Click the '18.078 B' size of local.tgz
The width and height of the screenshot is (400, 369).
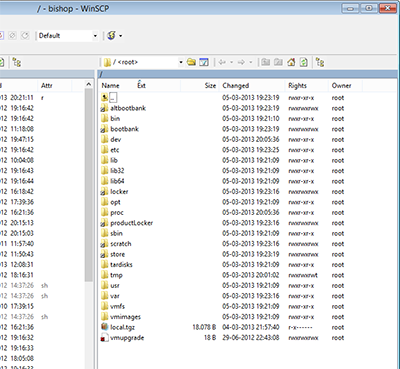204,327
